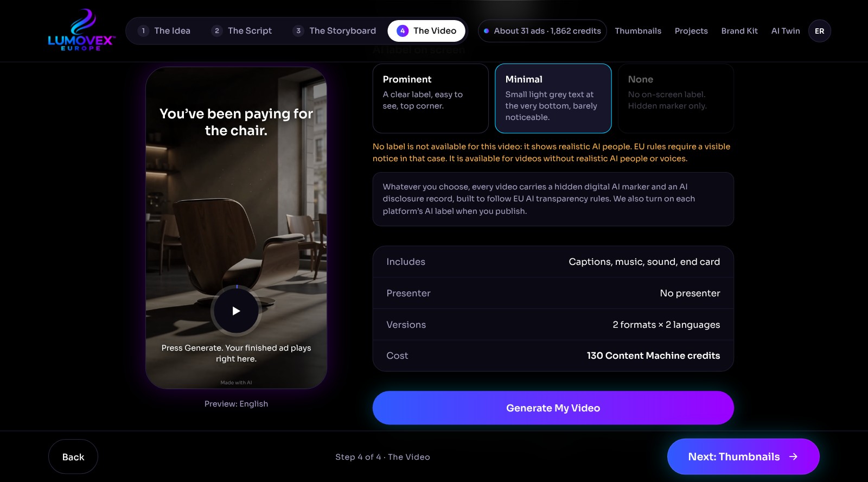The height and width of the screenshot is (482, 868).
Task: Open the Brand Kit page
Action: (x=739, y=31)
